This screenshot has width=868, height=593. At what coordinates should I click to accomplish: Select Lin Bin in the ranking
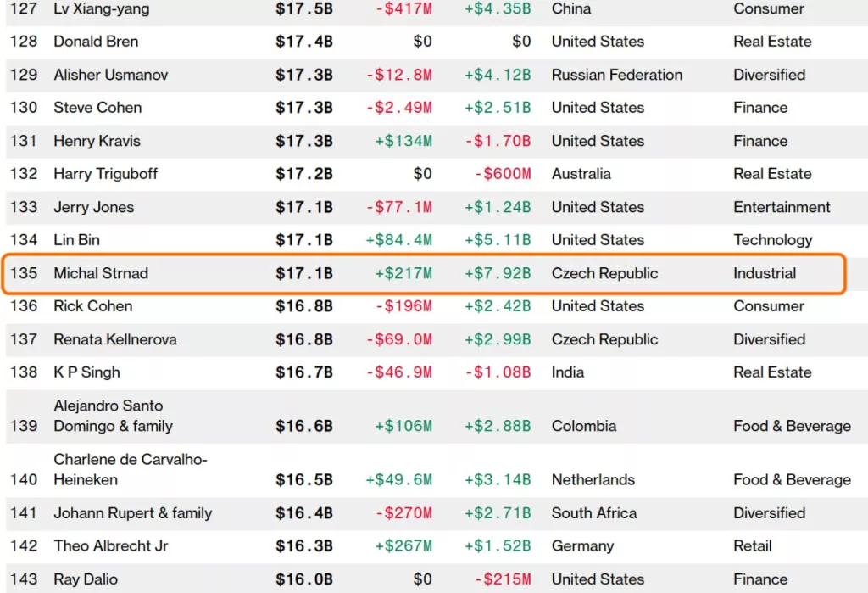pos(76,240)
